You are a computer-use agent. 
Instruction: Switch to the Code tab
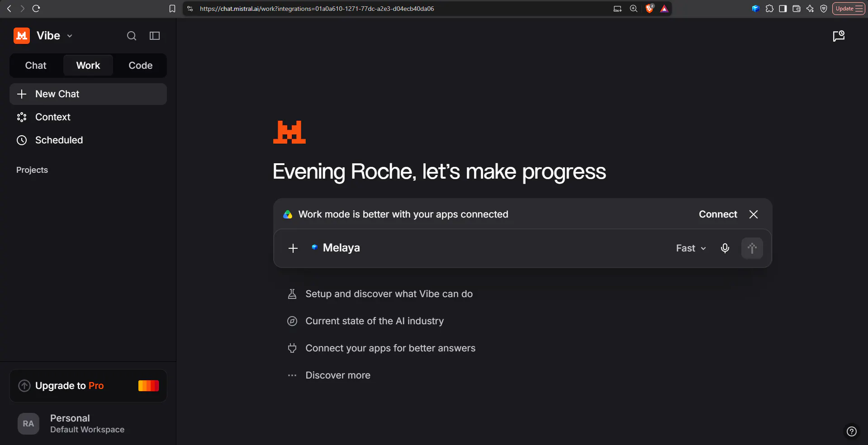pos(141,66)
